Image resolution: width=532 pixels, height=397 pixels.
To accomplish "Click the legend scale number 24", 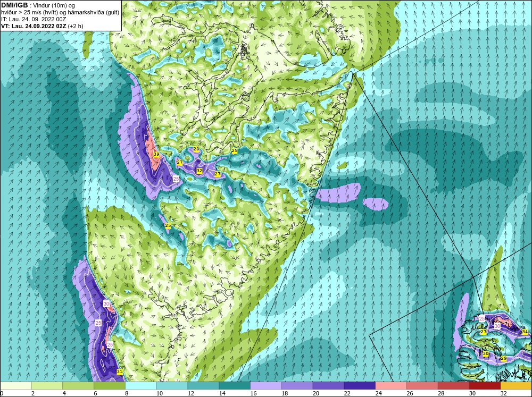I will coord(379,393).
